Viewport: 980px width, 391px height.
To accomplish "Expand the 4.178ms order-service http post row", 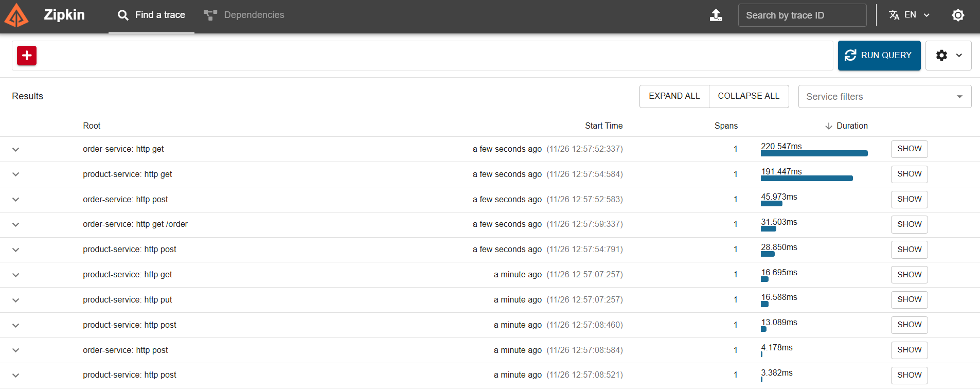I will pos(16,350).
